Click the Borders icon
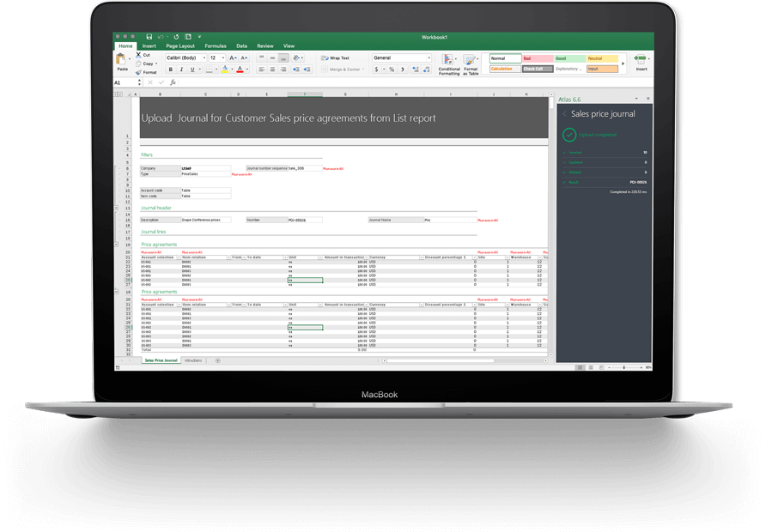Screen dimensions: 766x532 [209, 70]
